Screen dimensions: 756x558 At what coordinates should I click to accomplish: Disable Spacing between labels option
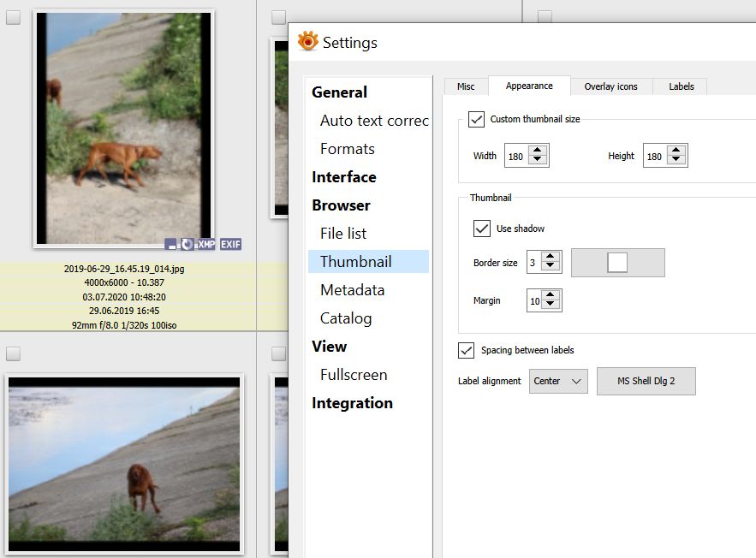(x=467, y=350)
